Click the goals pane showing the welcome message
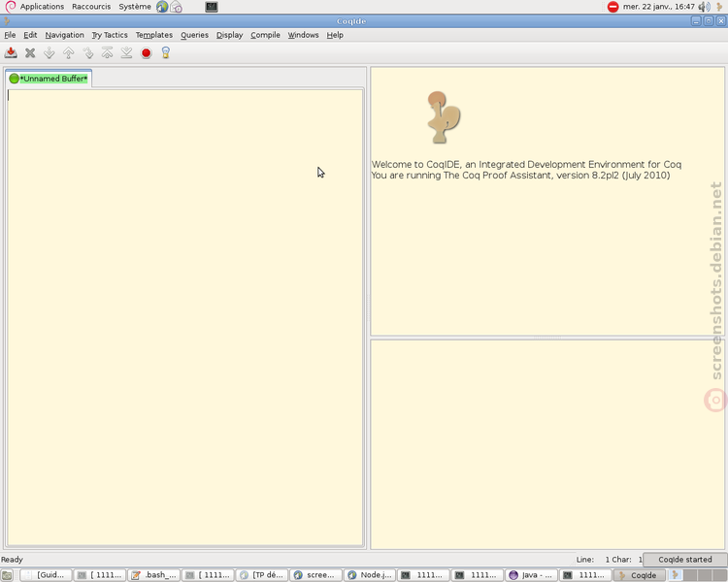 pos(547,202)
